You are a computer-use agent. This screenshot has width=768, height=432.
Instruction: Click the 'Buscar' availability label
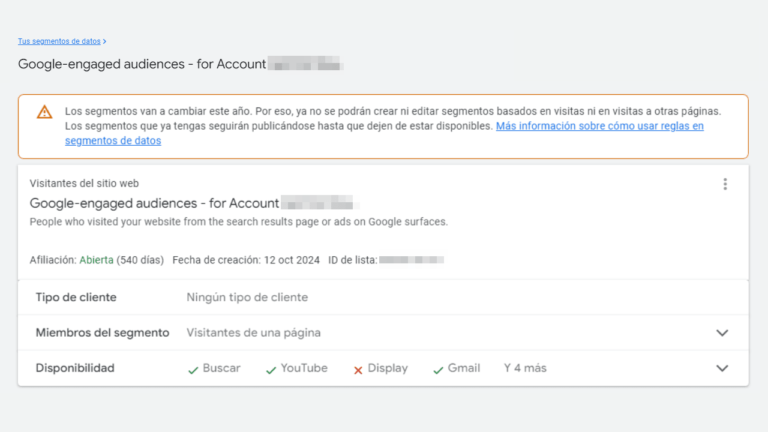point(221,368)
